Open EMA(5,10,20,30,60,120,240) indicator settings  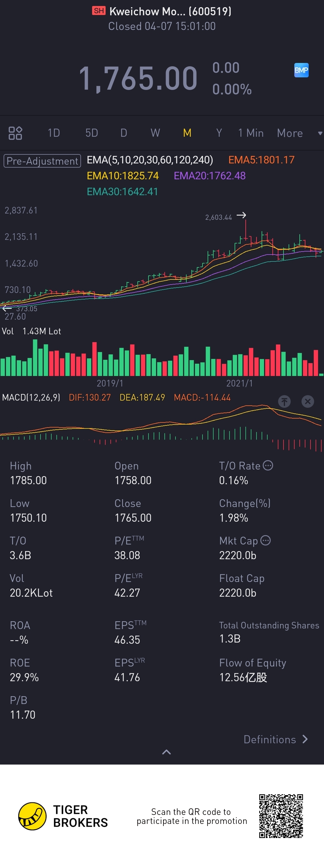(150, 160)
